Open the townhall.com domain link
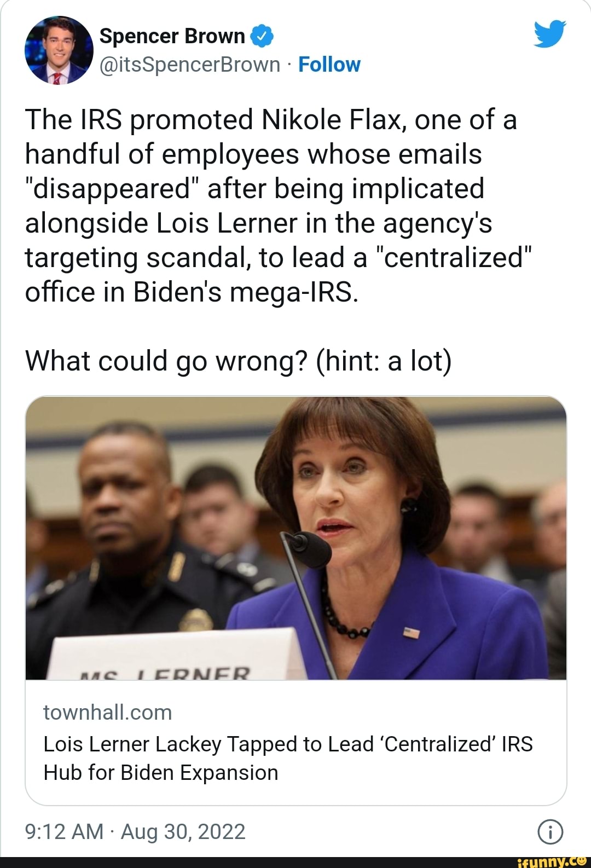Screen dimensions: 591x868 click(108, 713)
